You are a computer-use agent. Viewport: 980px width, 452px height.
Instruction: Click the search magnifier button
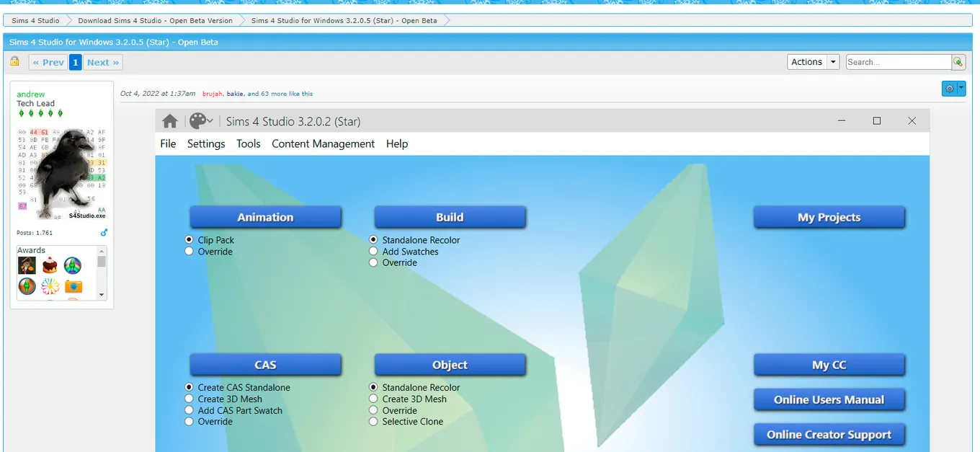pos(958,62)
